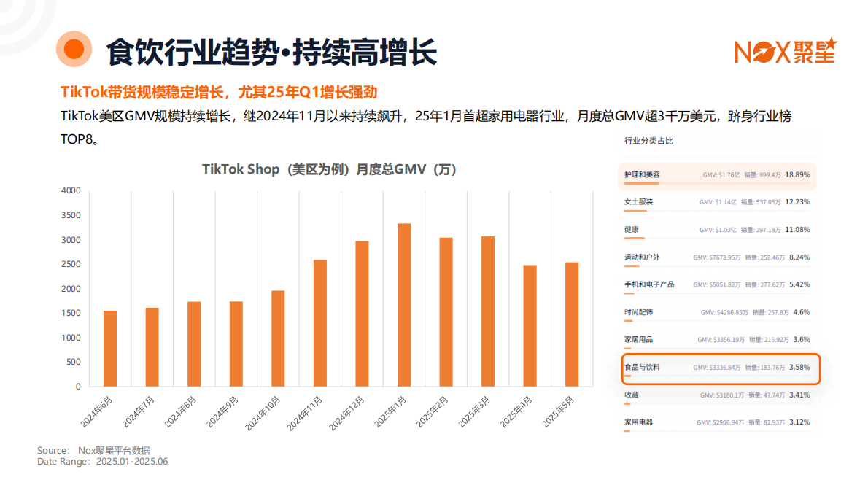Open the 女士服装 category row
Screen dimensions: 868x488
pos(717,202)
